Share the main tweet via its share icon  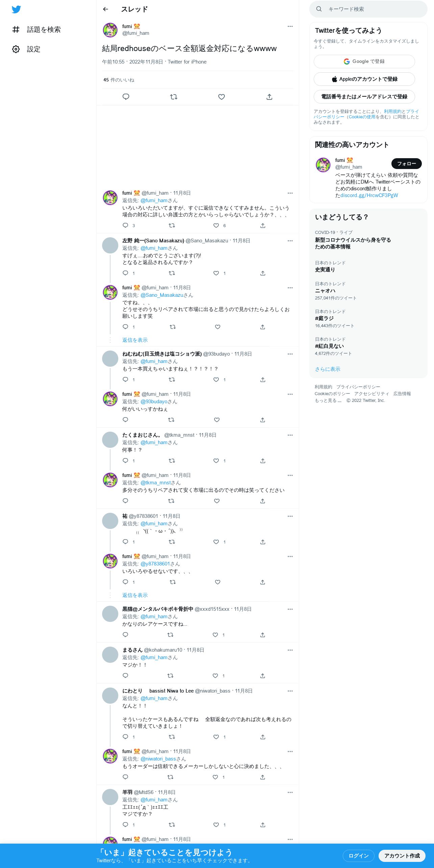pos(269,97)
